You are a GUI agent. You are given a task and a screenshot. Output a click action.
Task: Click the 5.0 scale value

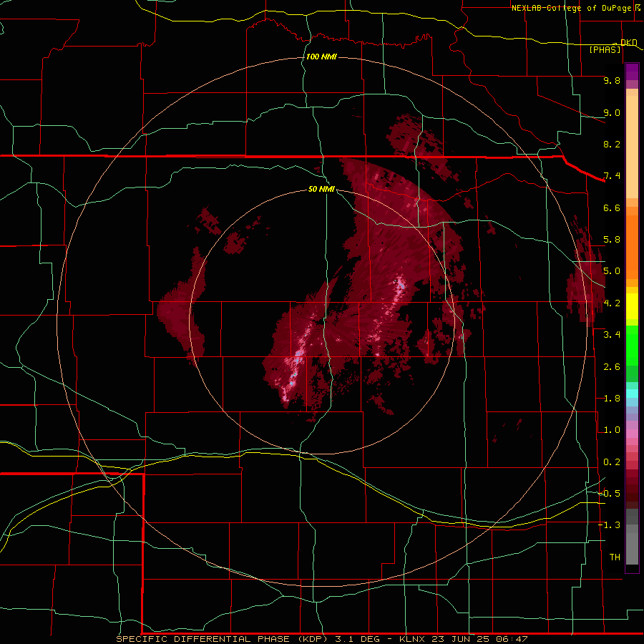(x=612, y=271)
